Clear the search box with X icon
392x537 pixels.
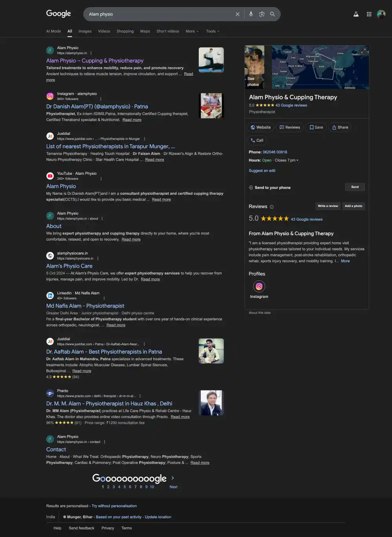[x=238, y=14]
